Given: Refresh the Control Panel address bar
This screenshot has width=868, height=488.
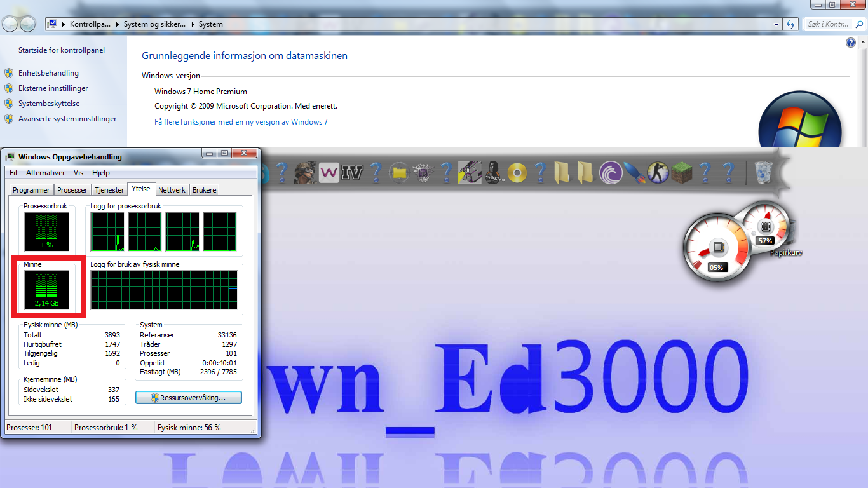Looking at the screenshot, I should click(790, 24).
